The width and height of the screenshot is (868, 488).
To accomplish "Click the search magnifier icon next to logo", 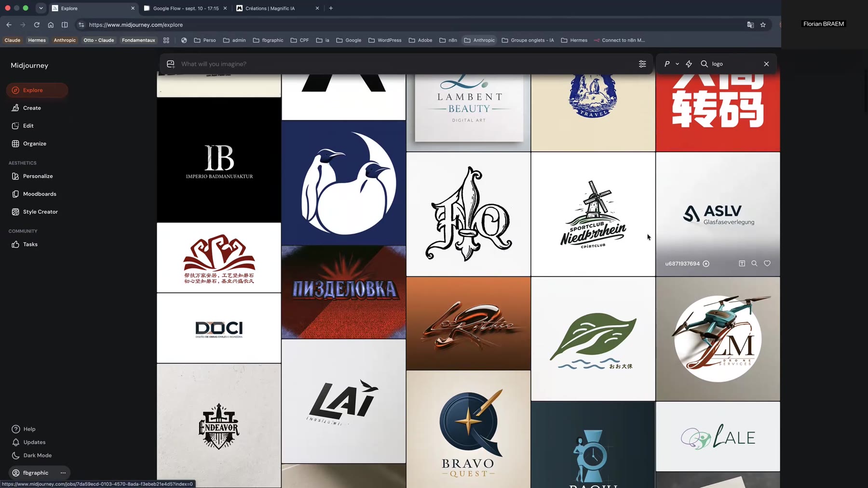I will [x=704, y=64].
